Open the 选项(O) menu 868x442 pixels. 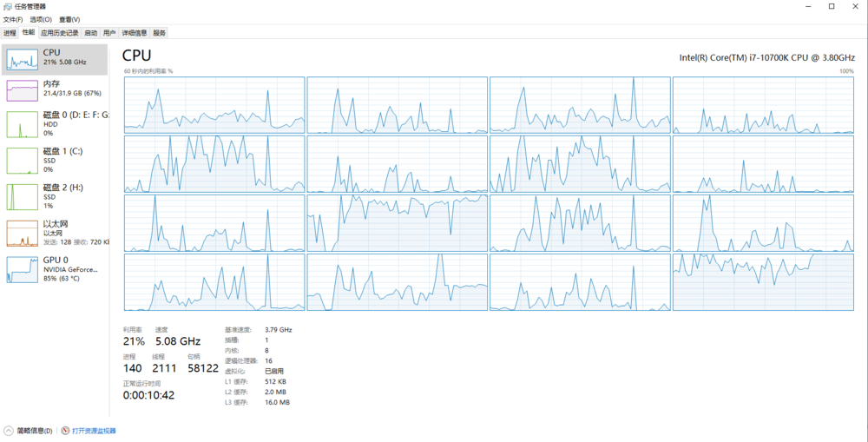click(x=41, y=19)
